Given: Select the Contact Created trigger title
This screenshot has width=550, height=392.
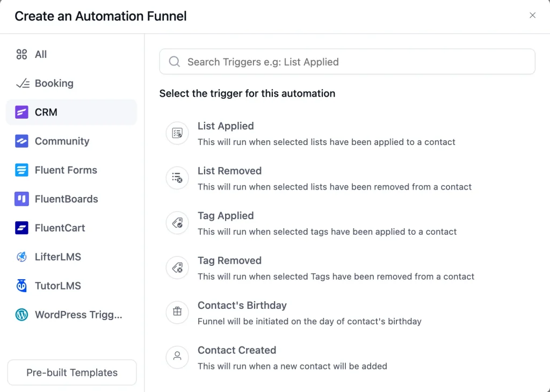Looking at the screenshot, I should pyautogui.click(x=237, y=350).
